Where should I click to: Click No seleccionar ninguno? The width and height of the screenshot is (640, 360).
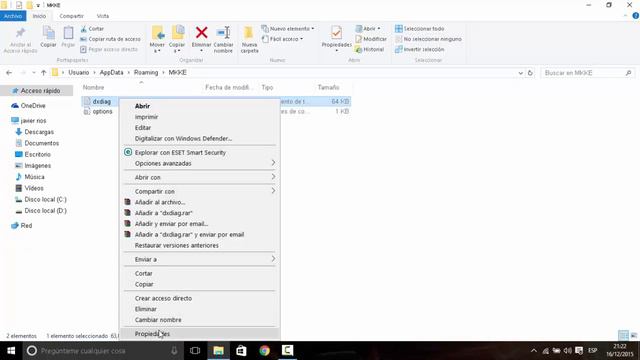pos(428,39)
